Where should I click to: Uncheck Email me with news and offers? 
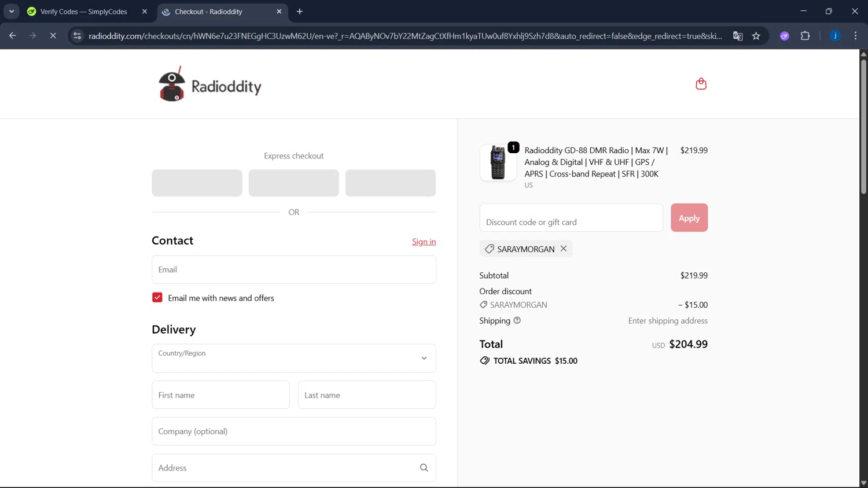click(157, 297)
